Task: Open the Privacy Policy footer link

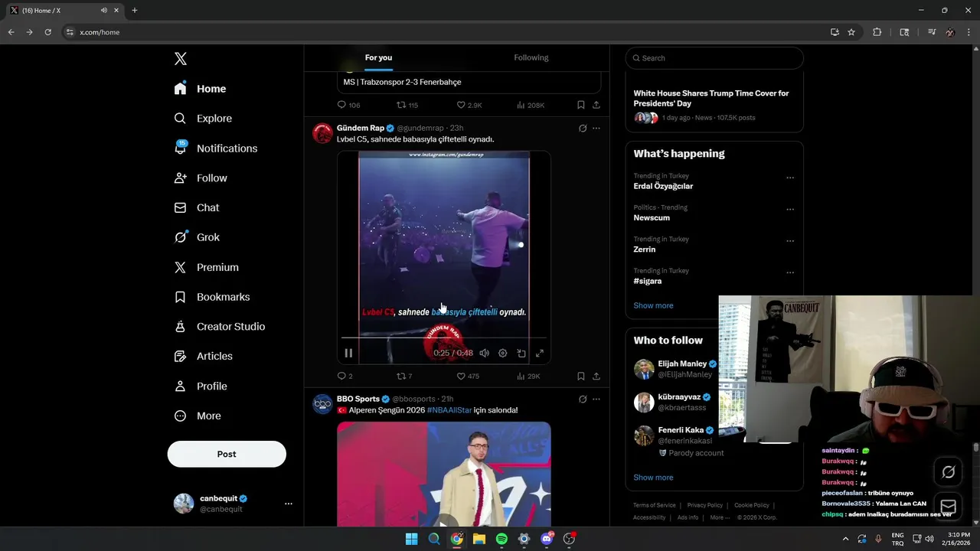Action: (705, 505)
